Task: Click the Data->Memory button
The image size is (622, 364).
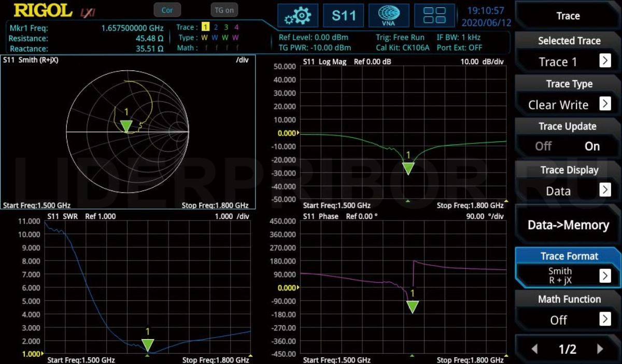Action: pos(568,225)
